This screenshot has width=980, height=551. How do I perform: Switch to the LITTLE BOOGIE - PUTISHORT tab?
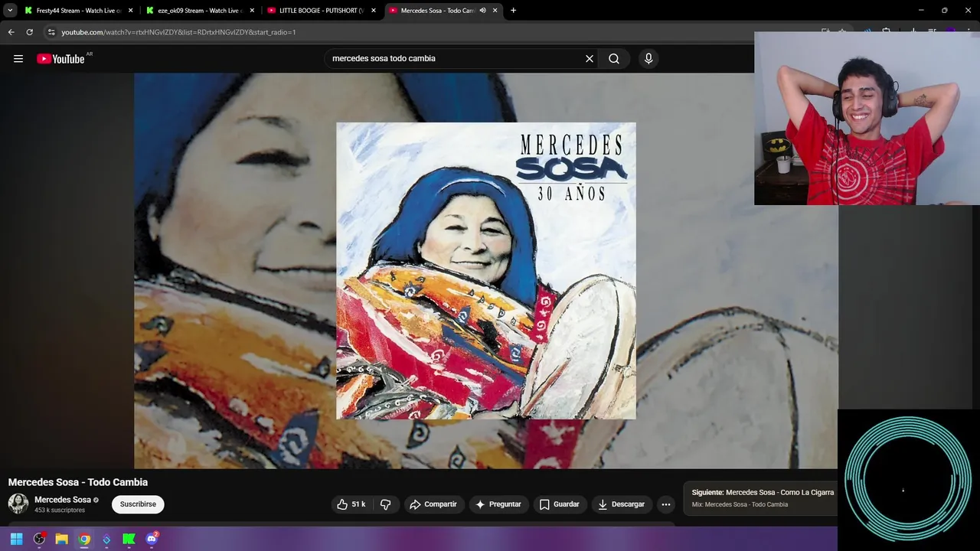point(322,11)
